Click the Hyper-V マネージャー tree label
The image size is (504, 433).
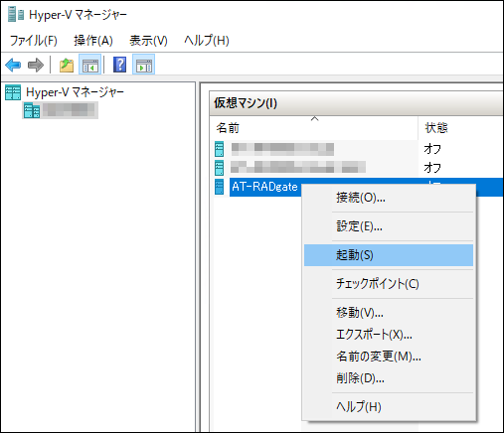tap(75, 92)
